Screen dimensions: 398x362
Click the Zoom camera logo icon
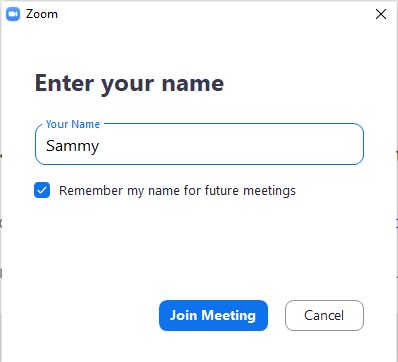13,14
